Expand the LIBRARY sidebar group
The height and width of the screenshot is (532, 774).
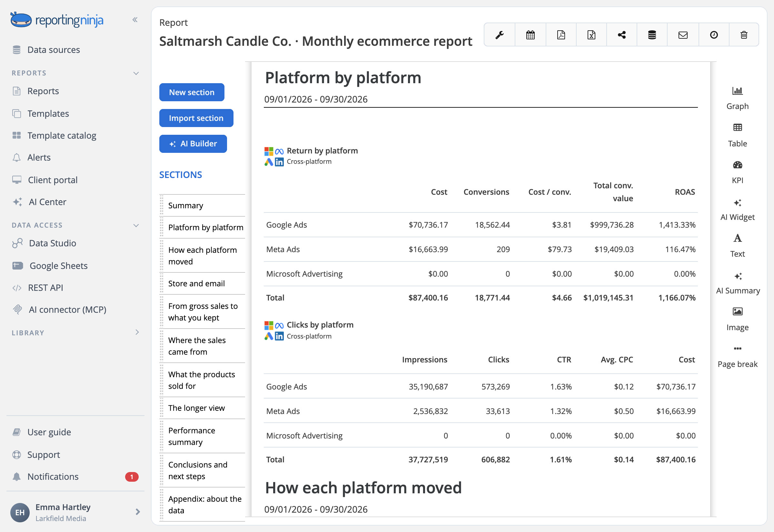click(x=137, y=332)
